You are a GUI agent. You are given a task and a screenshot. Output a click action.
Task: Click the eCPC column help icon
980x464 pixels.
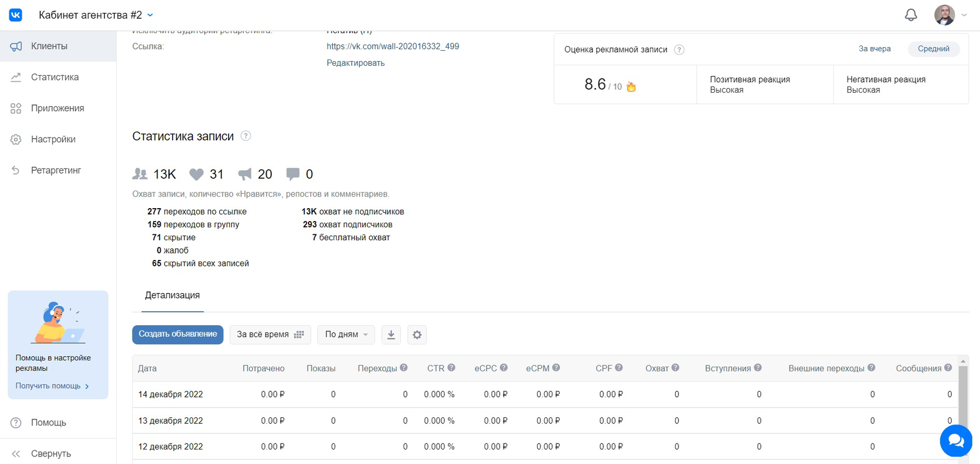504,368
